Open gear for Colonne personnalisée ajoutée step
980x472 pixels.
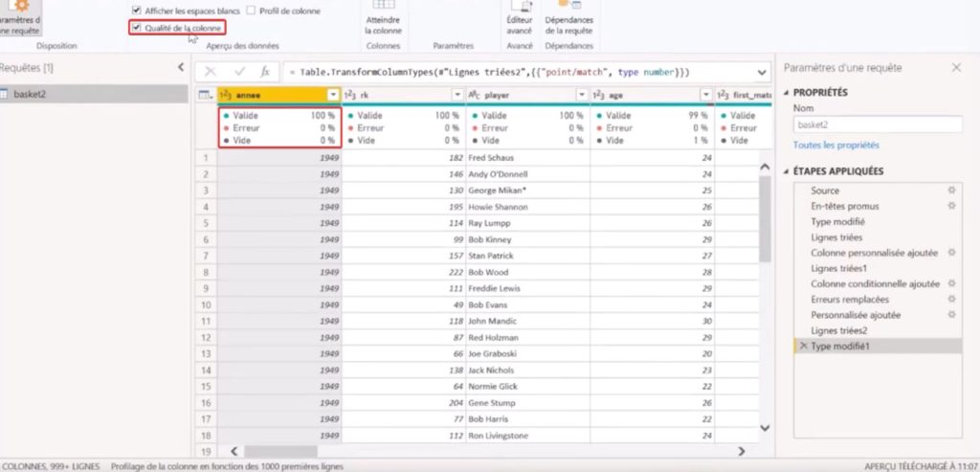pos(952,253)
